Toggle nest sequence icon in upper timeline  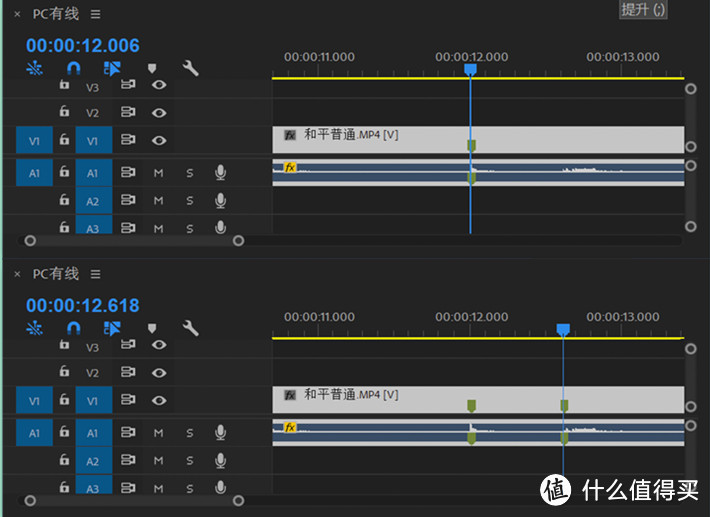pos(34,68)
